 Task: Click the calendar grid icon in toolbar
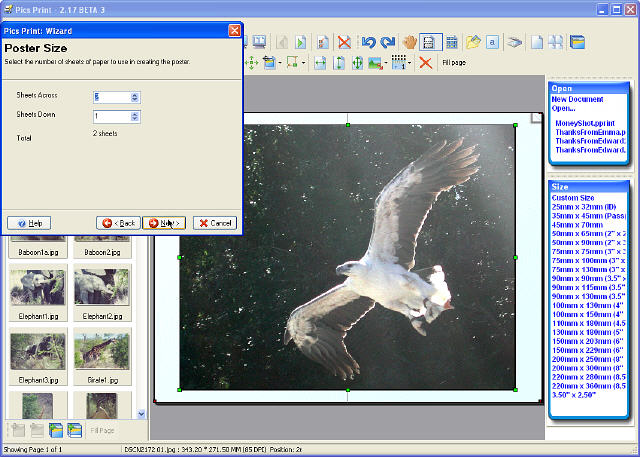[451, 43]
